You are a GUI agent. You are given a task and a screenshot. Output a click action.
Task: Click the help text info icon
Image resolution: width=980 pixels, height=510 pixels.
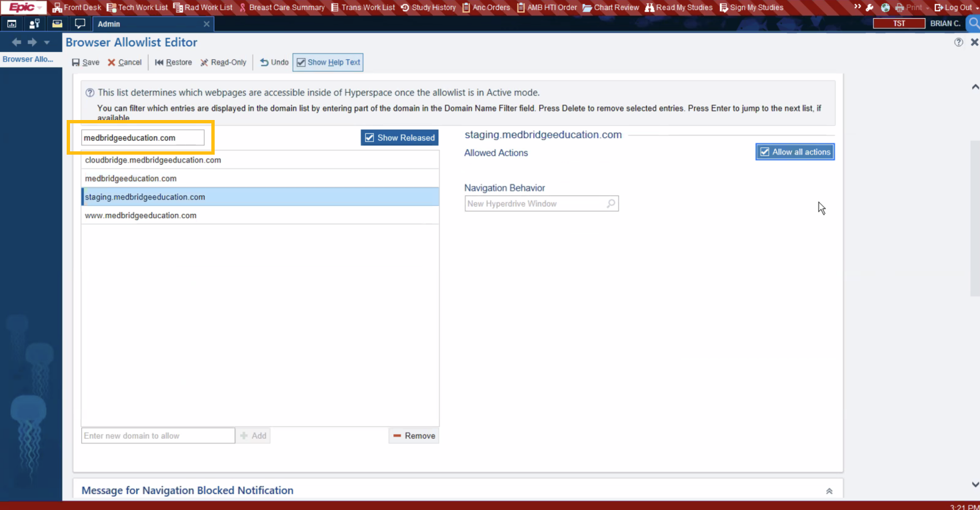[x=90, y=93]
